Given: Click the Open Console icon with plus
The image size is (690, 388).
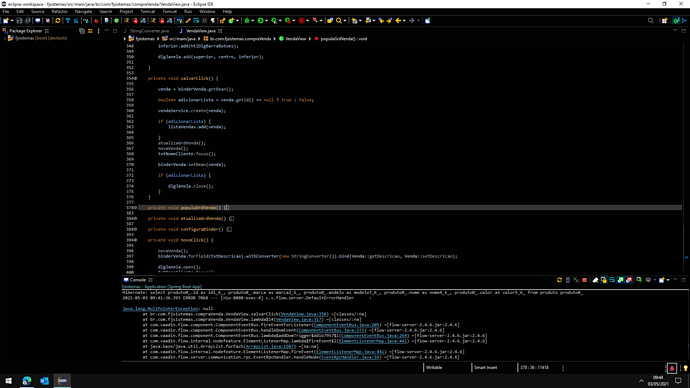Looking at the screenshot, I should pyautogui.click(x=661, y=280).
